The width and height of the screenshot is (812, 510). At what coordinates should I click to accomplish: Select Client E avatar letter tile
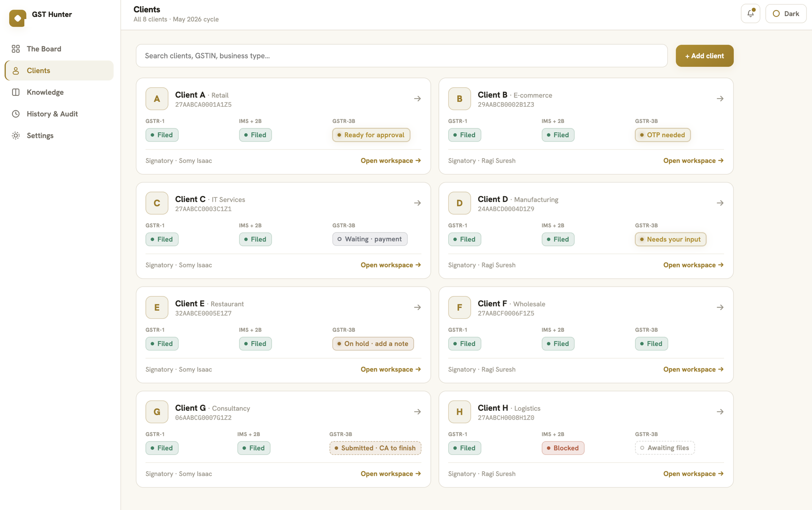tap(157, 307)
